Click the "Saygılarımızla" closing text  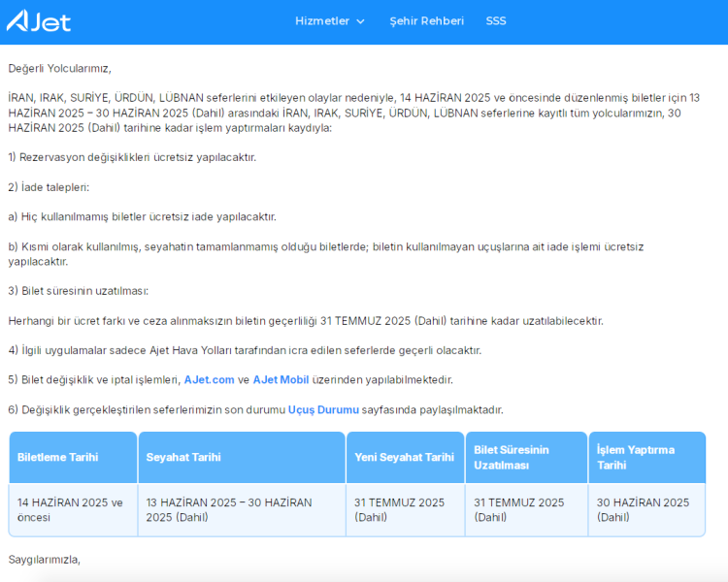point(45,560)
